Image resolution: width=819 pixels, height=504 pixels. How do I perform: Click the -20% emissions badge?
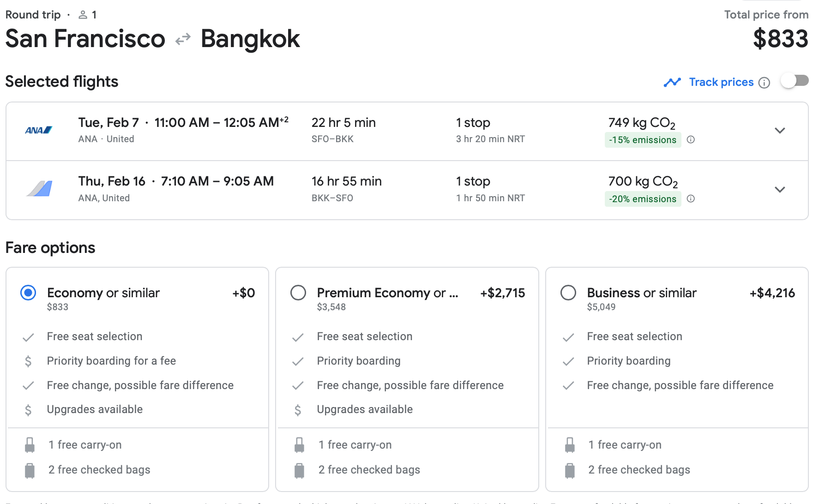pyautogui.click(x=642, y=199)
